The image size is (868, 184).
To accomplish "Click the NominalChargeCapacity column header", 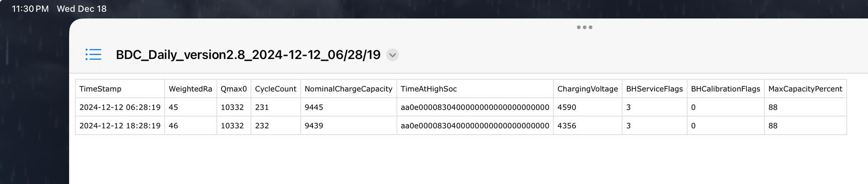I will (x=348, y=89).
